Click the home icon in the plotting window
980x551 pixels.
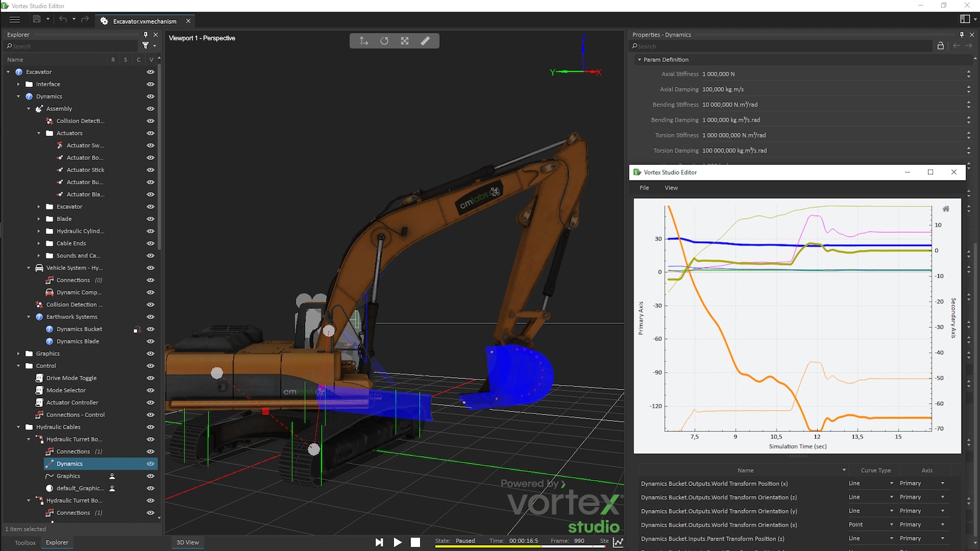[x=946, y=208]
